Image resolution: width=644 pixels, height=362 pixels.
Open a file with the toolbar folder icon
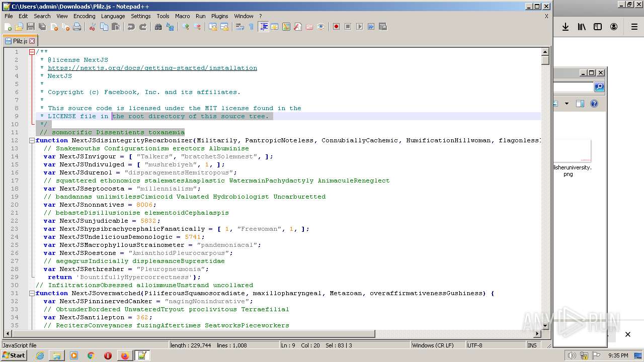pyautogui.click(x=19, y=27)
